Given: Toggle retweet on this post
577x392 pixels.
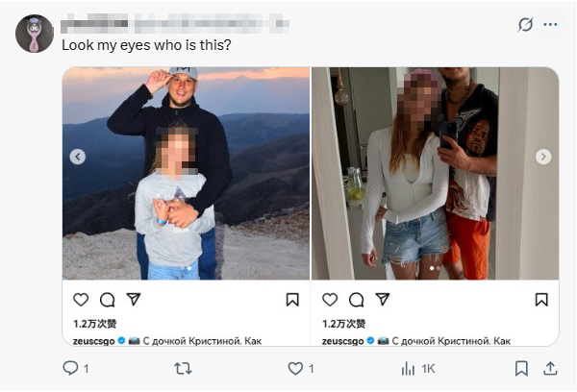Looking at the screenshot, I should 183,368.
